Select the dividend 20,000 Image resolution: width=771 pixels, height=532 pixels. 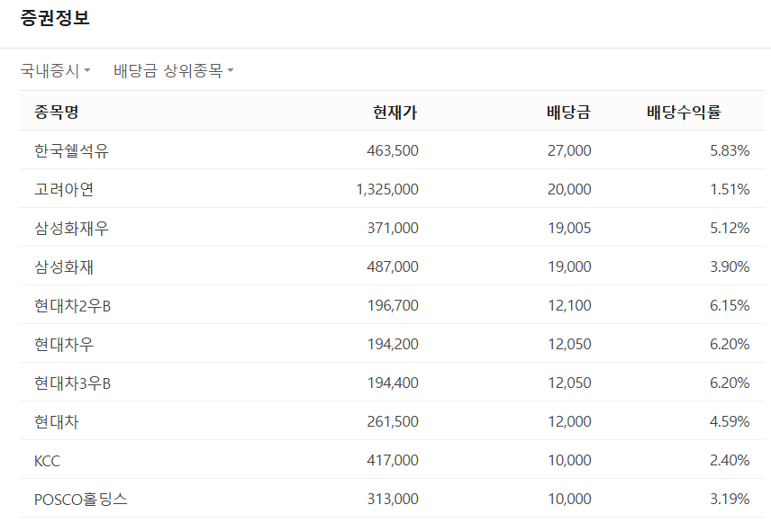tap(569, 189)
